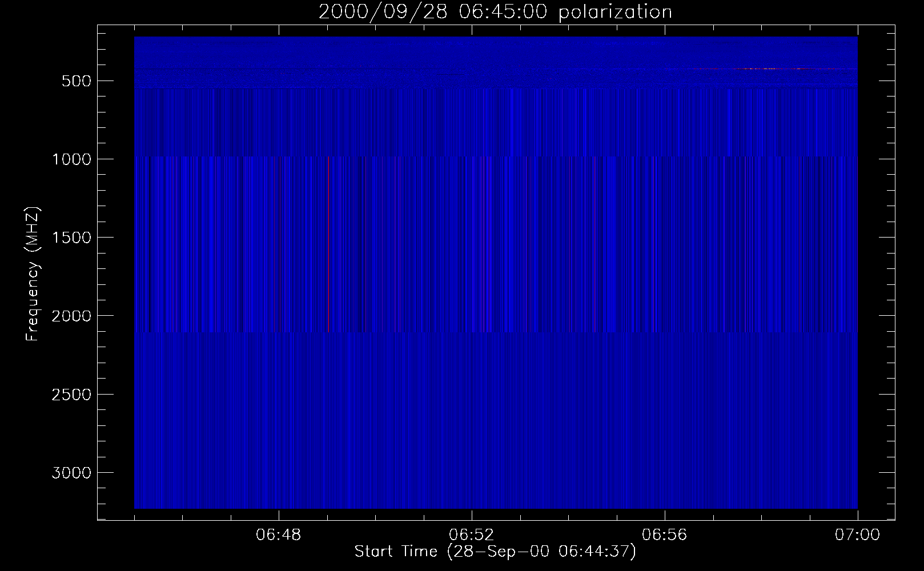Screen dimensions: 924x571
Task: Click the 2000 frequency tick label
Action: tap(71, 316)
